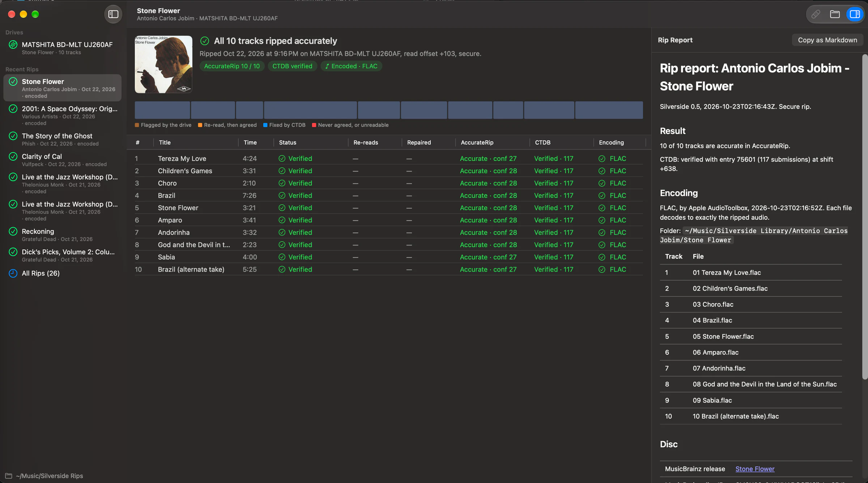Select track 4 Brazil title

pyautogui.click(x=166, y=196)
